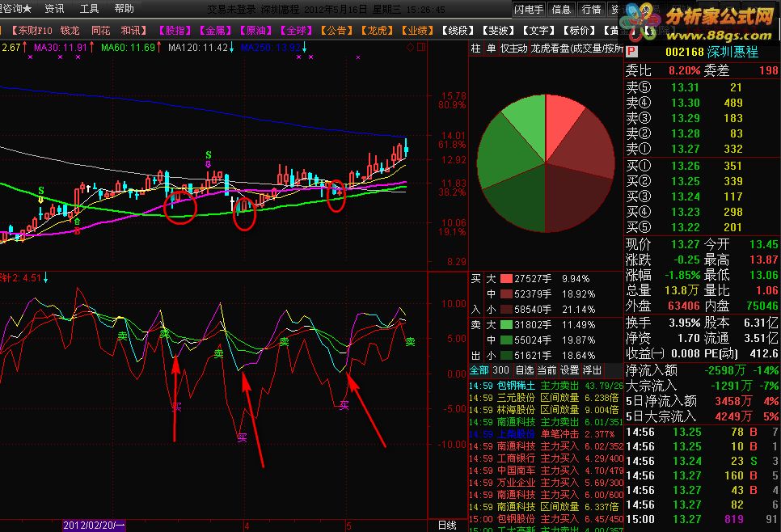The width and height of the screenshot is (781, 532).
Task: Click the 行情 button in top bar
Action: point(591,9)
